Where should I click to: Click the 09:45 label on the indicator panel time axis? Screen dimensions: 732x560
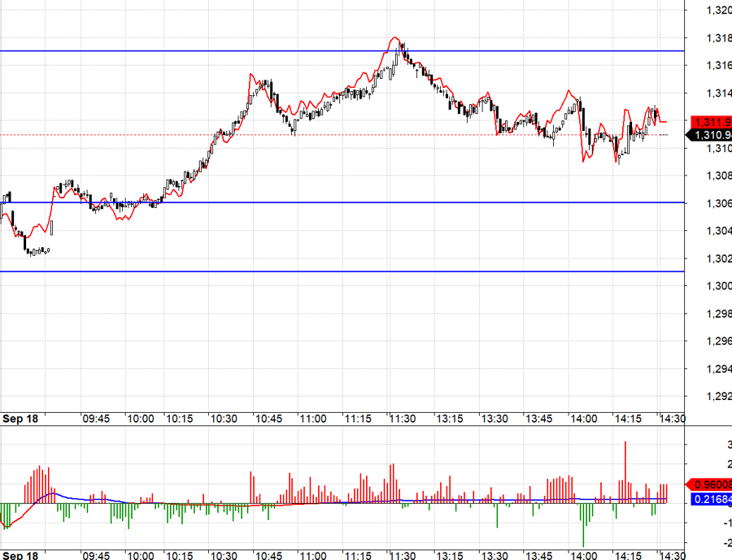click(x=96, y=555)
